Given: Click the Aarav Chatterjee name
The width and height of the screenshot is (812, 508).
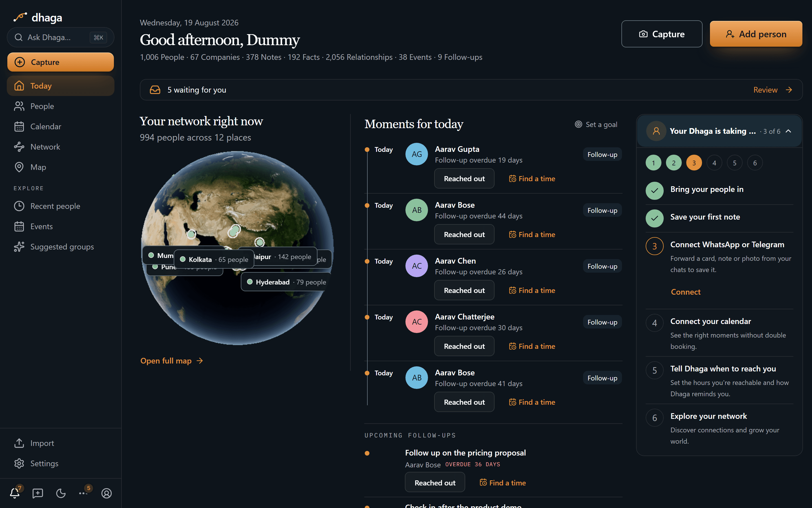Looking at the screenshot, I should (464, 317).
